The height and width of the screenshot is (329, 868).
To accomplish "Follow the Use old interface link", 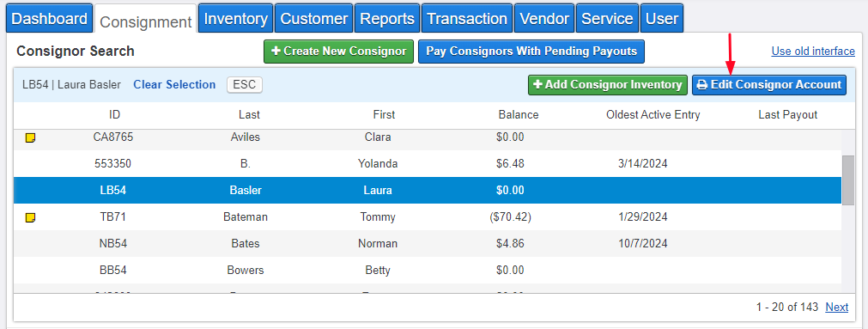I will [813, 51].
